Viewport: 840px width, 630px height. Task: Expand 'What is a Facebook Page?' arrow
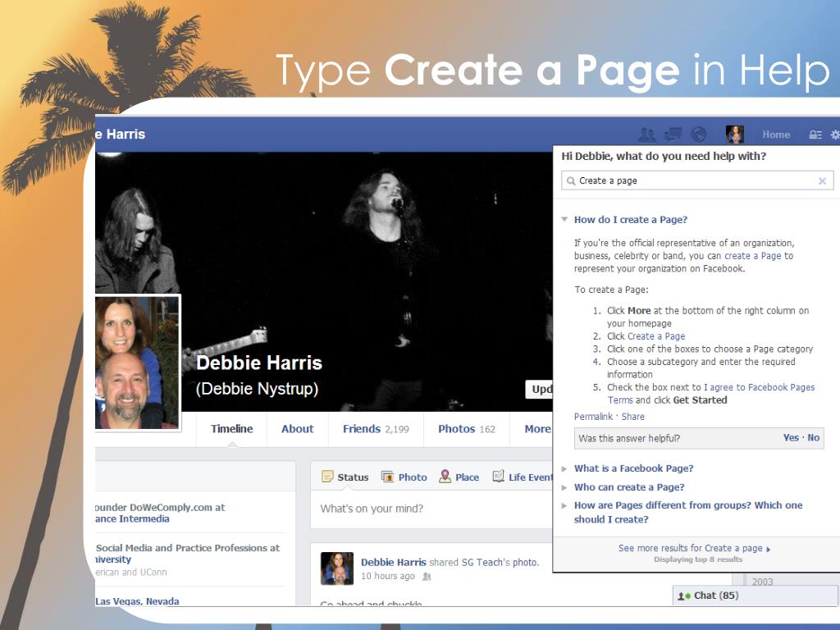564,468
